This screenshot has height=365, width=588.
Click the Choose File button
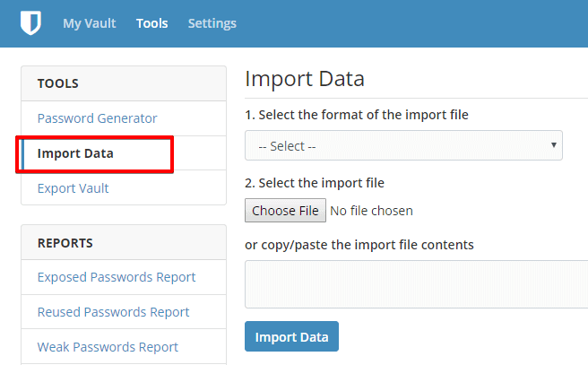point(285,211)
